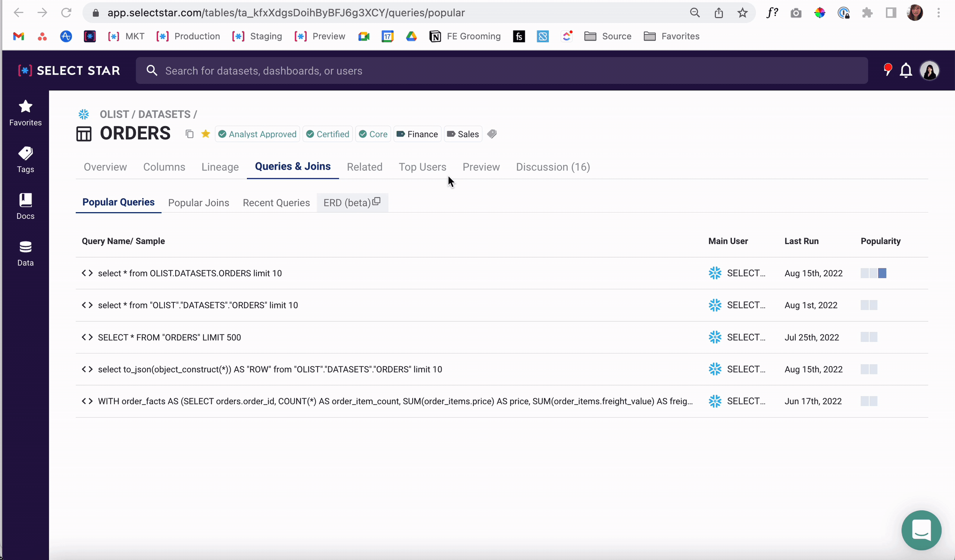Screen dimensions: 955x560
Task: Click the Discussion 16 tab
Action: [552, 167]
